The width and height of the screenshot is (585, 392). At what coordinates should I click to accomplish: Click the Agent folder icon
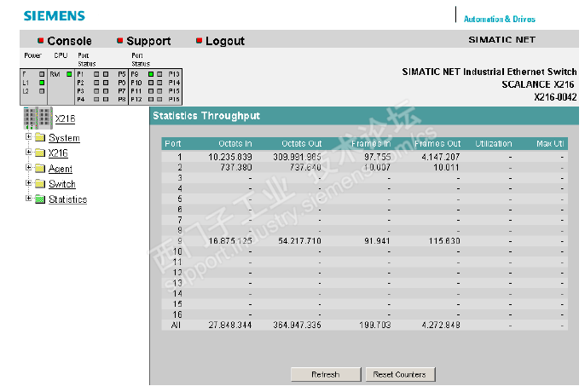40,168
